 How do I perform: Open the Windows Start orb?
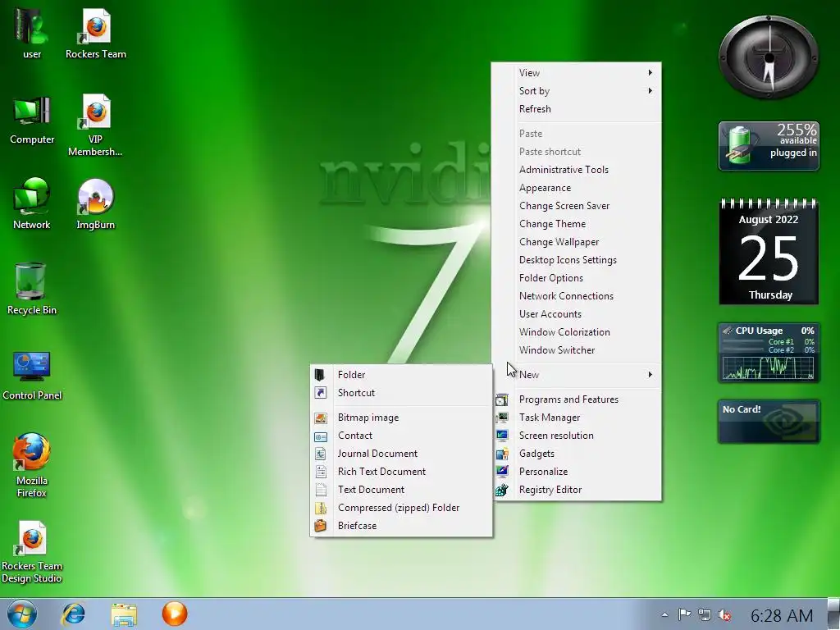pyautogui.click(x=22, y=614)
